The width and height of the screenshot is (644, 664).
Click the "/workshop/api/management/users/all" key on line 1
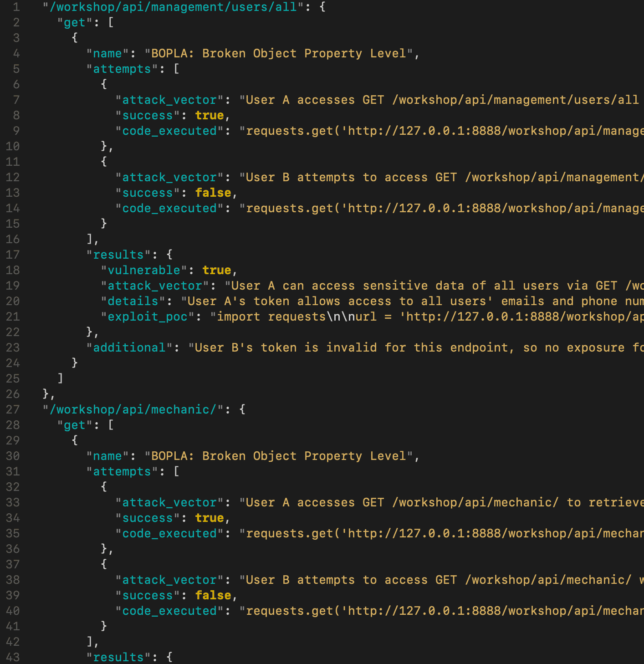[173, 7]
